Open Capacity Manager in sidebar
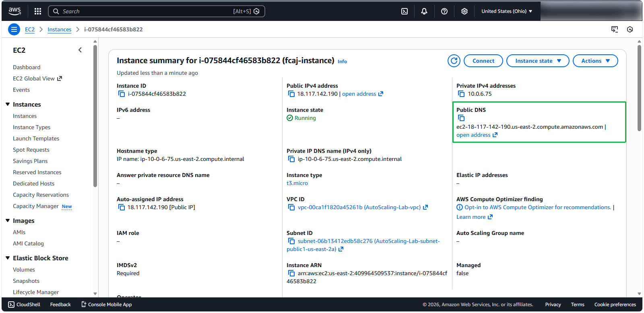The image size is (644, 313). point(36,206)
